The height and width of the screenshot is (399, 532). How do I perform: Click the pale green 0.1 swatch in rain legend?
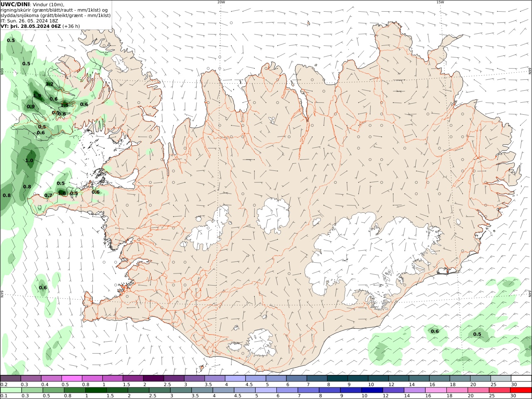11,390
